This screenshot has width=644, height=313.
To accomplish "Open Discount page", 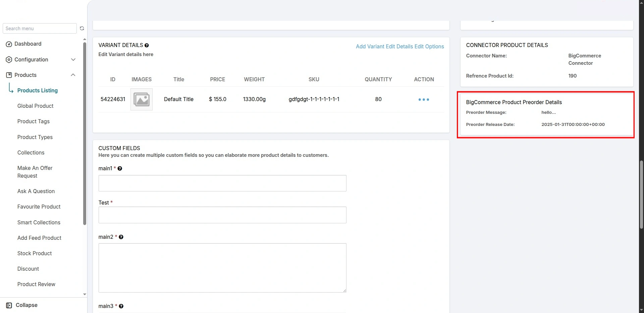I will [x=28, y=269].
